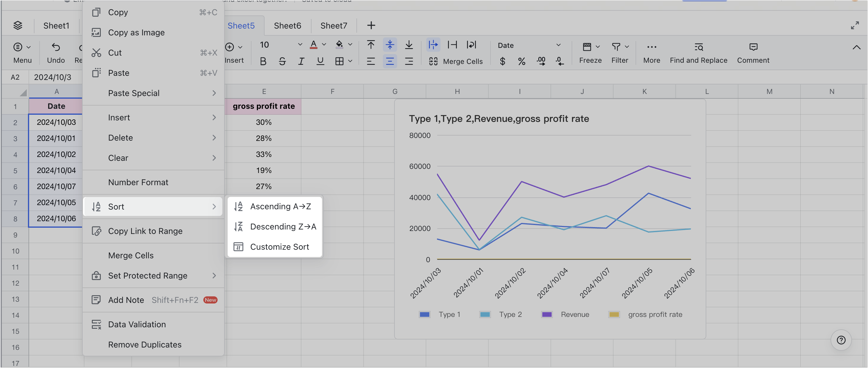868x368 pixels.
Task: Choose Descending Z→A sort
Action: point(275,227)
